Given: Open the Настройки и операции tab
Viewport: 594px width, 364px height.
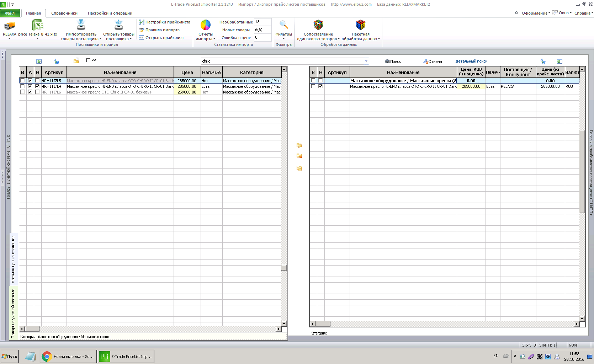Looking at the screenshot, I should pyautogui.click(x=110, y=13).
